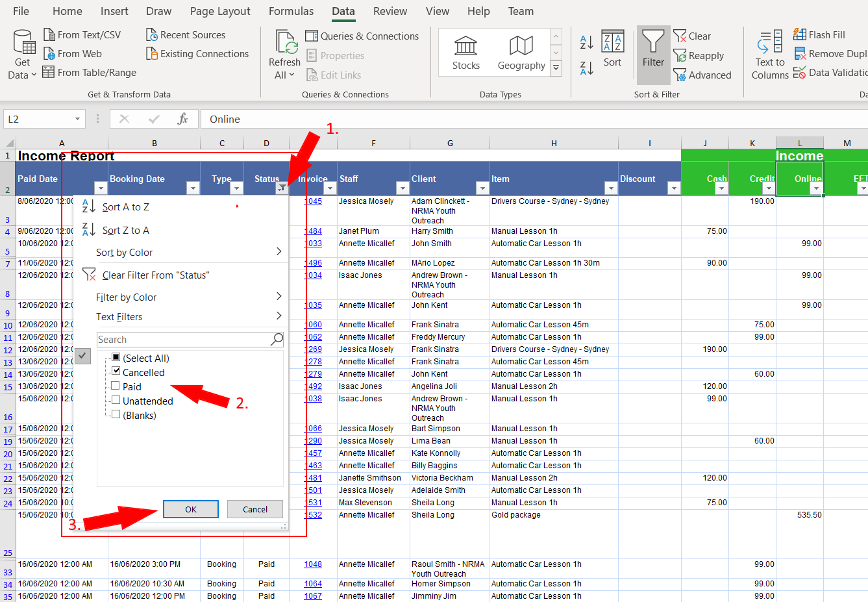Select the row 12 header
Image resolution: width=868 pixels, height=602 pixels.
[x=8, y=350]
